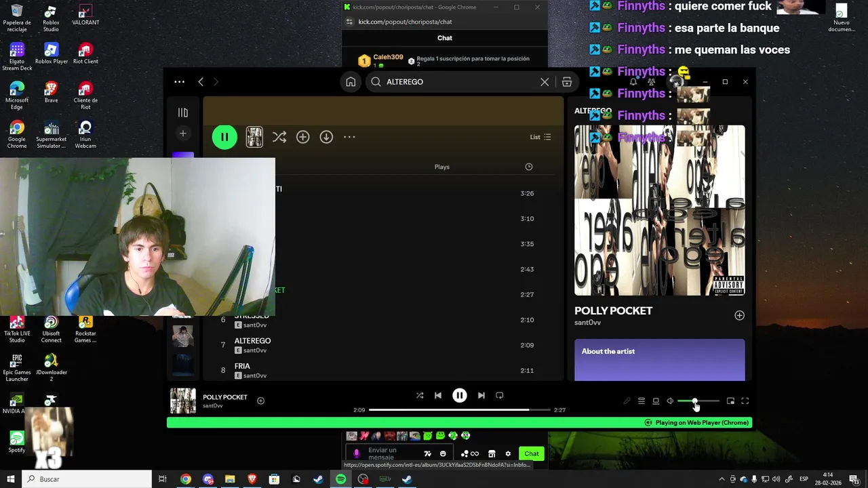The image size is (868, 488).
Task: Expand Your Library sidebar
Action: pos(182,113)
